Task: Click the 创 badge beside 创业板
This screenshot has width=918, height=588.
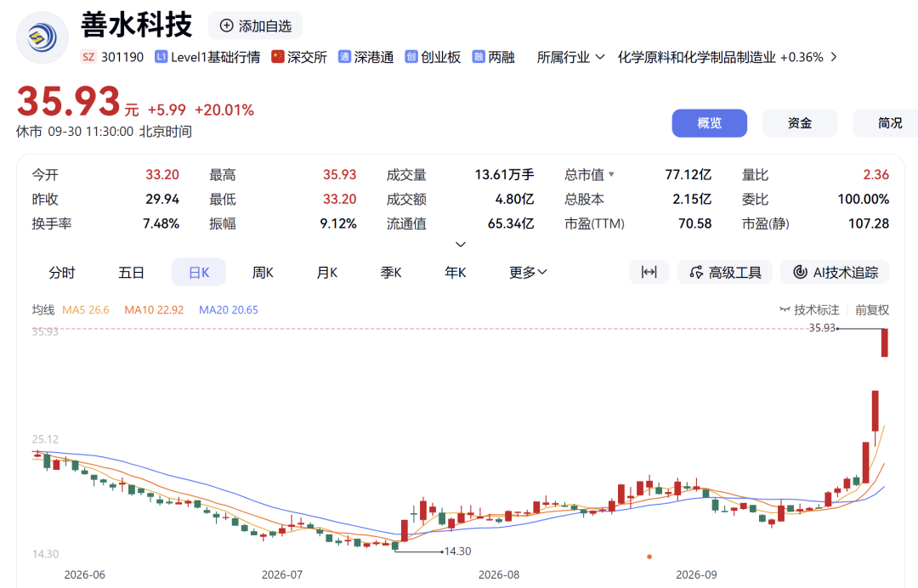Action: [411, 57]
